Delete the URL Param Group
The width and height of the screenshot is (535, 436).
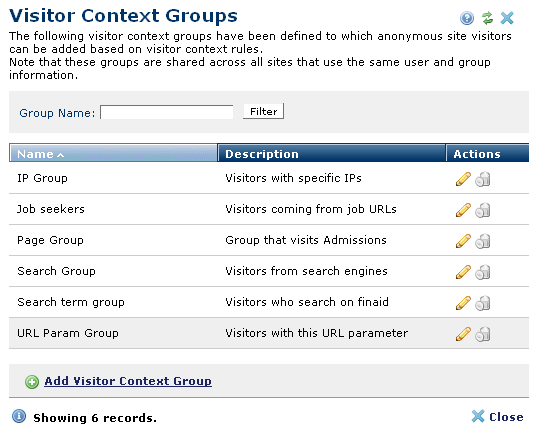tap(483, 334)
